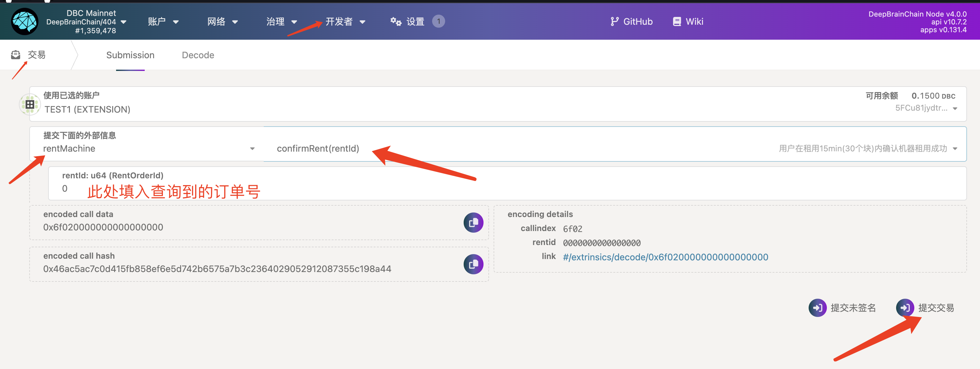Click the GitHub branch icon
The width and height of the screenshot is (980, 369).
pyautogui.click(x=614, y=21)
